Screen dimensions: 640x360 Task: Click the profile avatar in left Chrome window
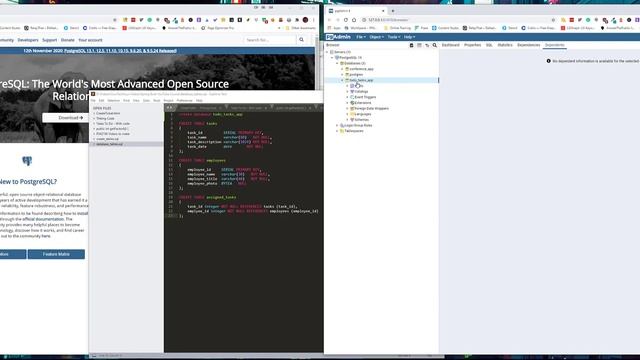305,20
